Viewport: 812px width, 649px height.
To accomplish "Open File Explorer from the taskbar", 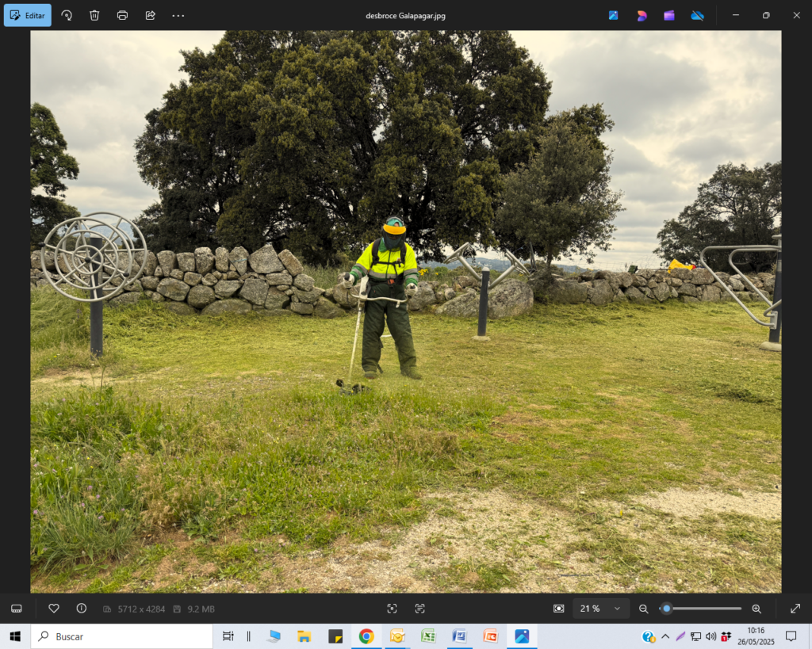I will point(304,636).
